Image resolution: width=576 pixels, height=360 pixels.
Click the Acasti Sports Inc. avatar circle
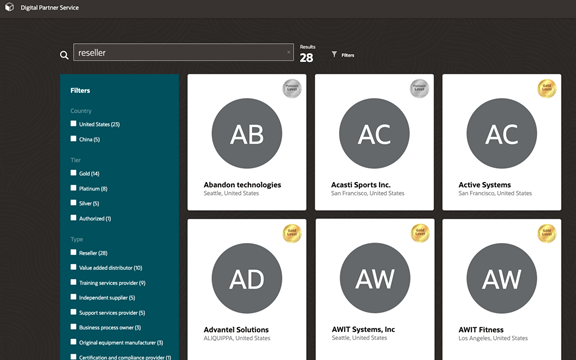coord(374,133)
